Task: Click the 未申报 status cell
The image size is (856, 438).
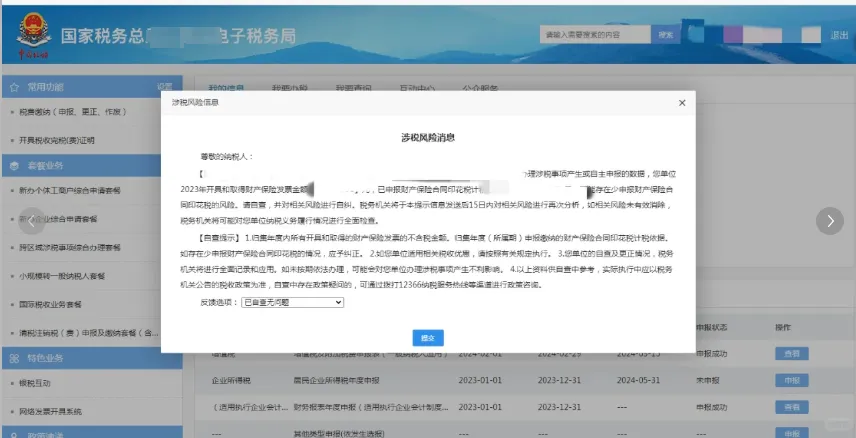Action: click(708, 381)
